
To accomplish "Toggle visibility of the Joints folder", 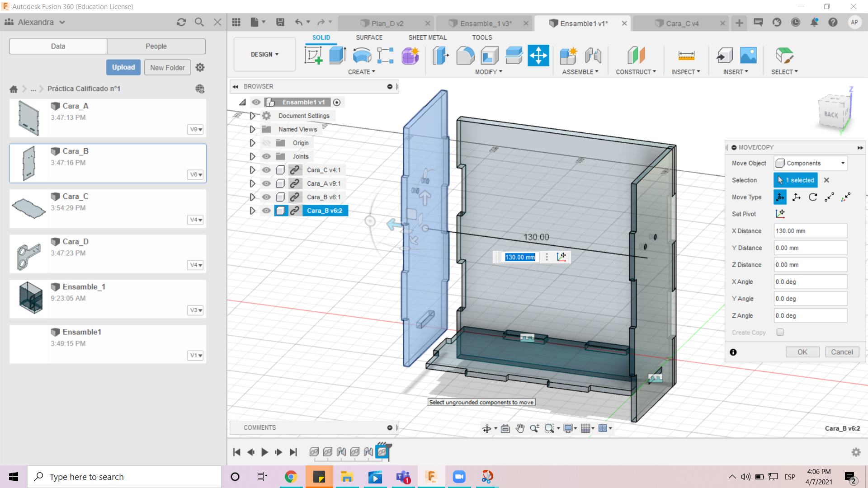I will coord(266,156).
